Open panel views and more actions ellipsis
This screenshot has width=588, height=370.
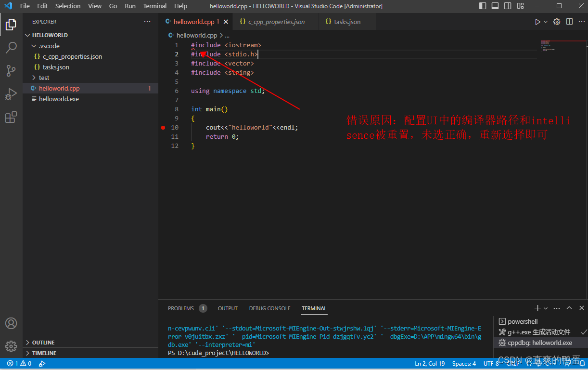point(557,308)
